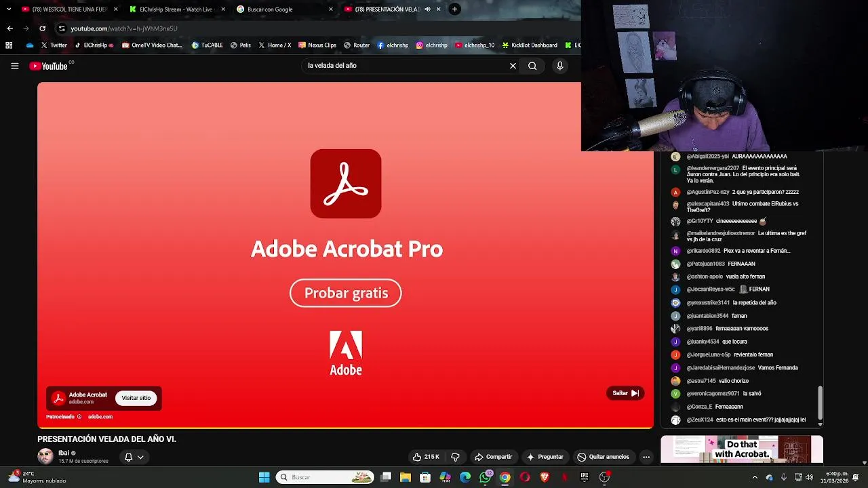The width and height of the screenshot is (868, 488).
Task: Open File Explorer from the taskbar
Action: (x=405, y=477)
